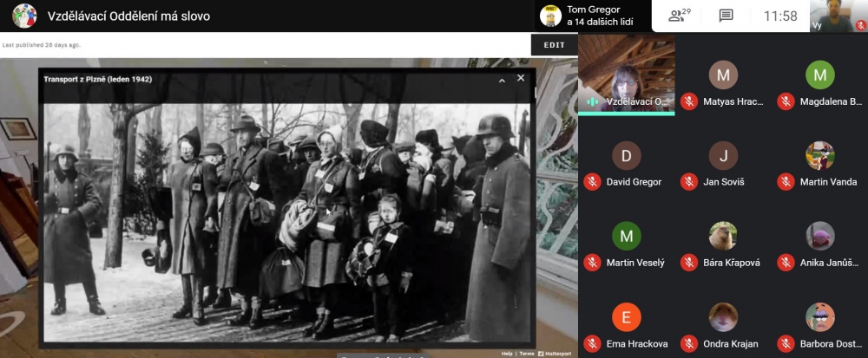
Task: Click Matyas Hrac muted microphone icon
Action: (x=689, y=101)
